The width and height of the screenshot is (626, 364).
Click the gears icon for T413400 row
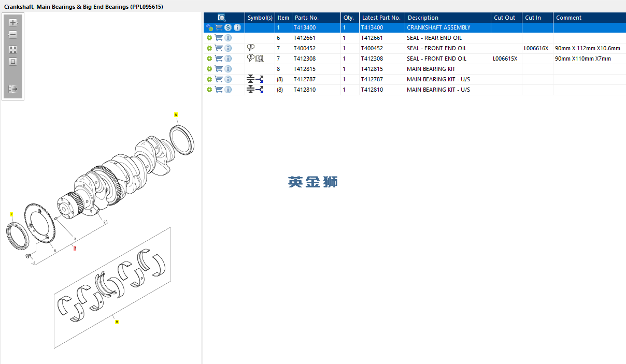pyautogui.click(x=209, y=27)
